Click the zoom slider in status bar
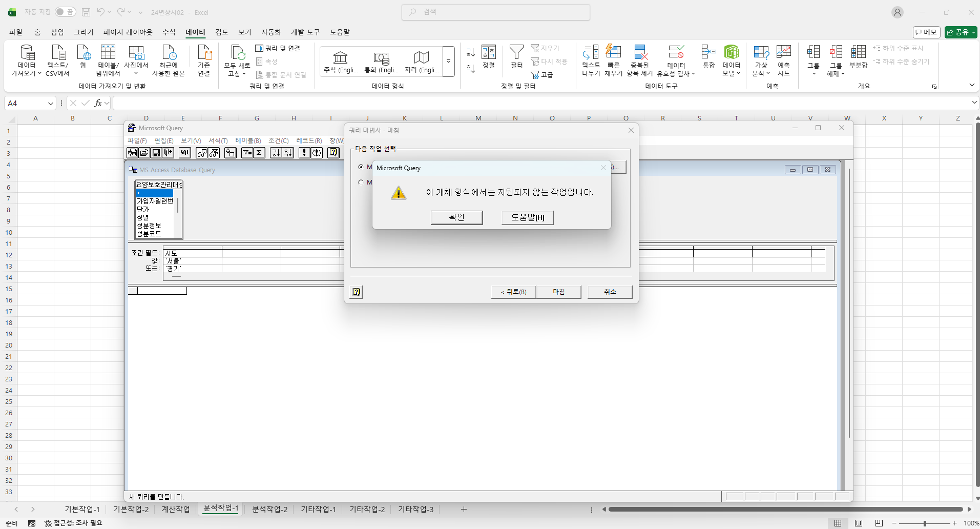The height and width of the screenshot is (529, 980). [924, 523]
